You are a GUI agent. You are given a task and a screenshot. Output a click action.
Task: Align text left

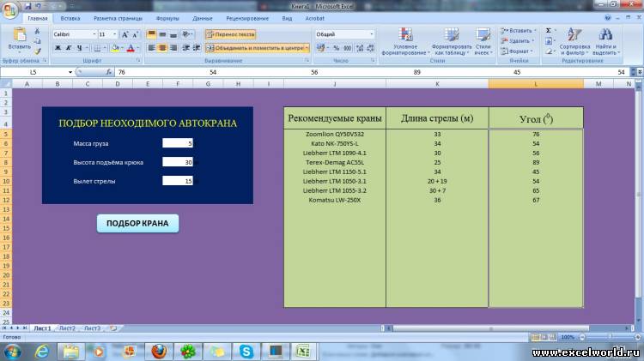click(151, 48)
